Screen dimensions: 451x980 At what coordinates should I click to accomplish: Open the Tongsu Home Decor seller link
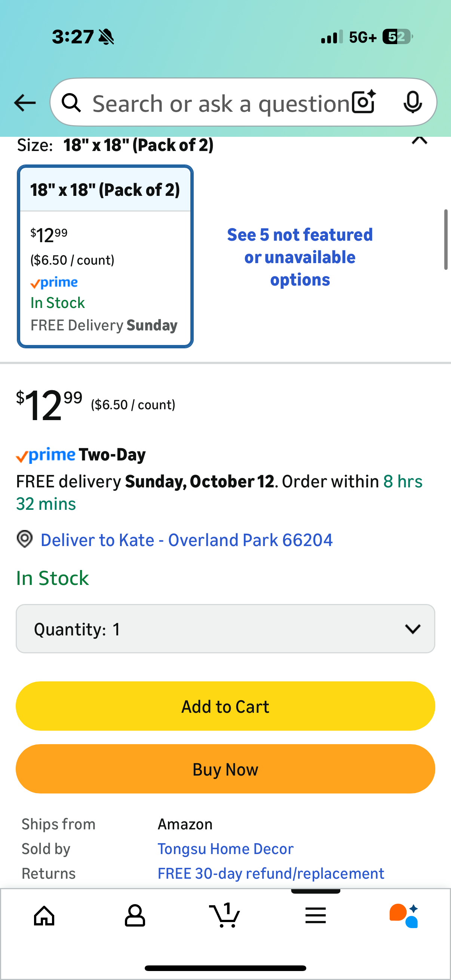[225, 849]
